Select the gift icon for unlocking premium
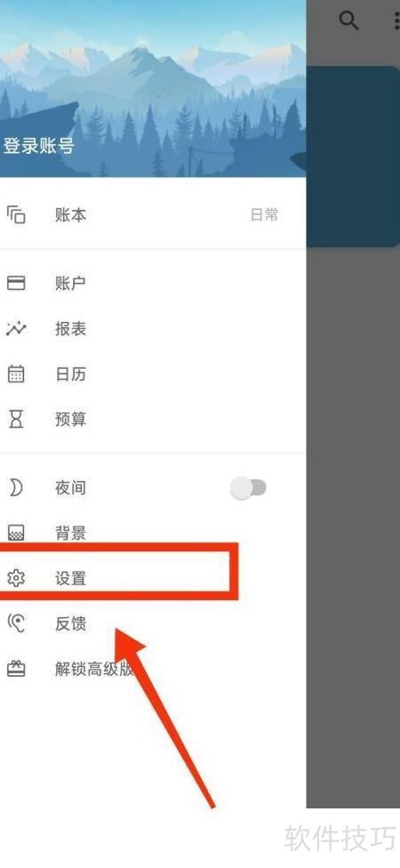The width and height of the screenshot is (400, 868). click(16, 670)
